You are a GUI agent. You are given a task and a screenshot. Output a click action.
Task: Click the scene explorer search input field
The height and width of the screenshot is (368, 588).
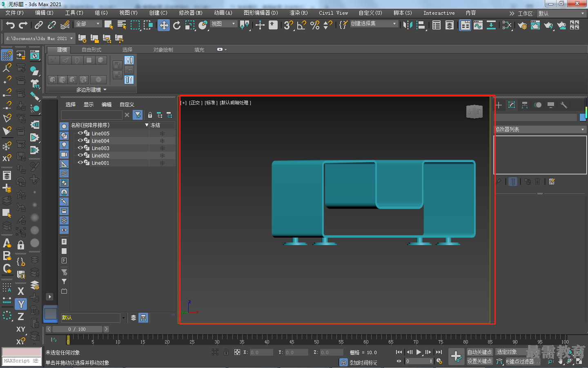click(x=92, y=115)
